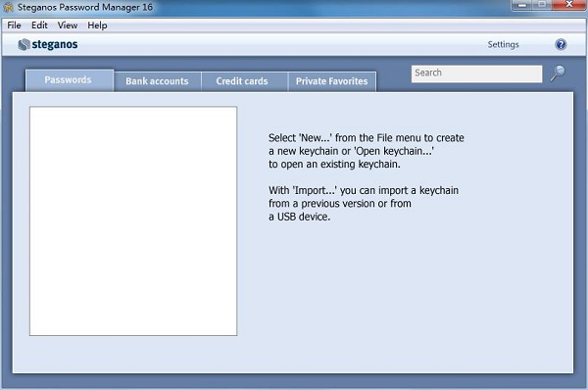
Task: Minimize the Steganos Password Manager window
Action: pos(522,5)
